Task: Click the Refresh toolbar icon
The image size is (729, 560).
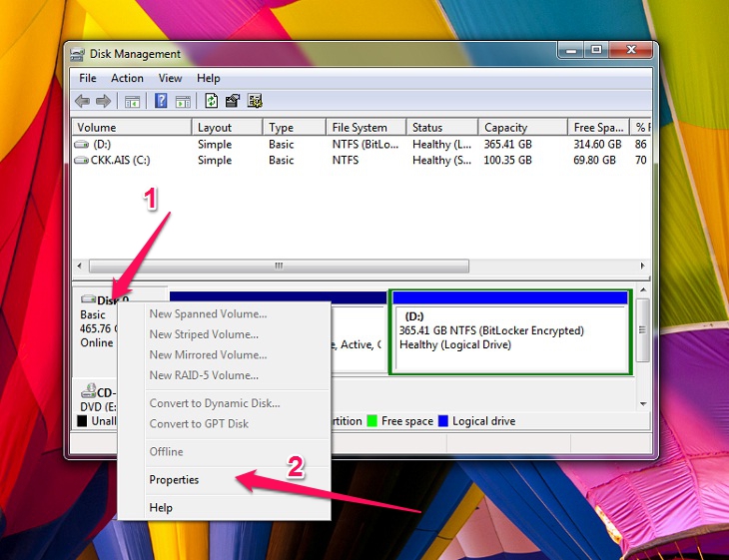Action: click(212, 101)
